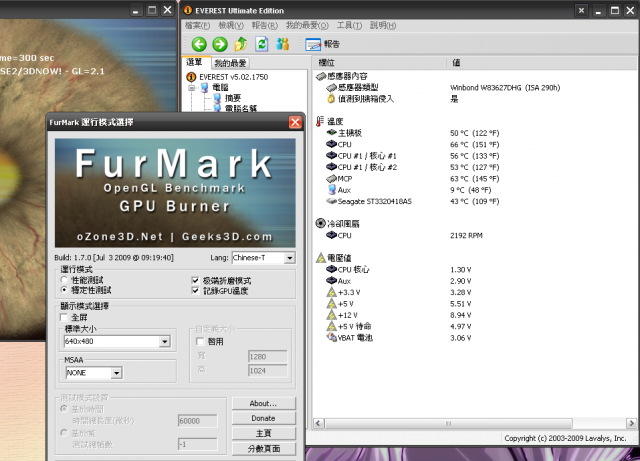640x461 pixels.
Task: Click the 電壓值 voltage warning icon
Action: pyautogui.click(x=321, y=258)
